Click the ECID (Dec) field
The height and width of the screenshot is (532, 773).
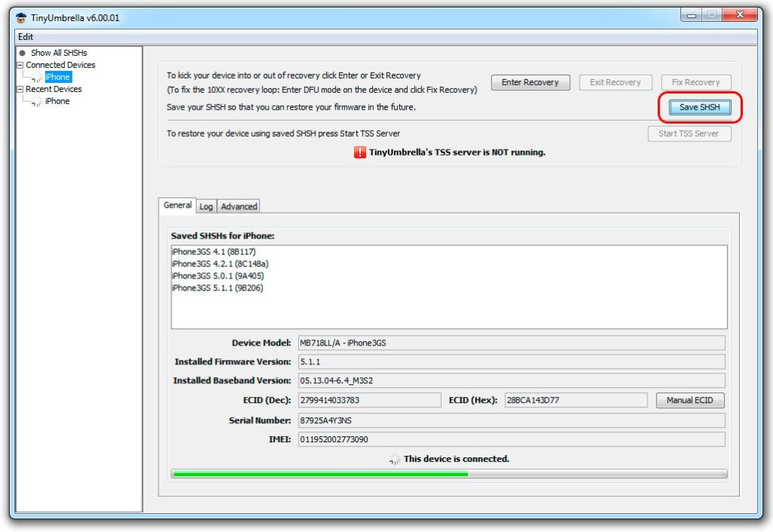(368, 400)
